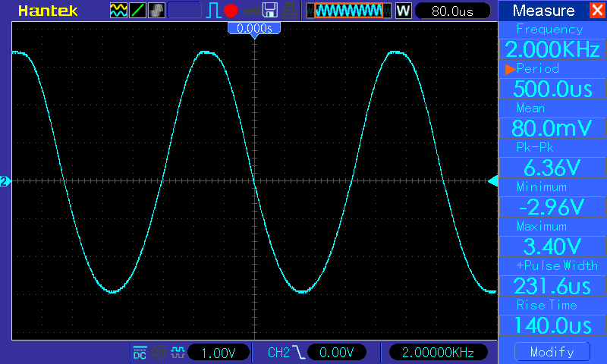Click the red record button
Screen dimensions: 607x364
(231, 11)
